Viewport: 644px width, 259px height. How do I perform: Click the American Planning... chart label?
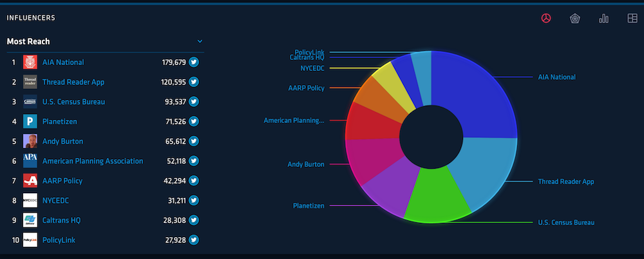pos(294,120)
